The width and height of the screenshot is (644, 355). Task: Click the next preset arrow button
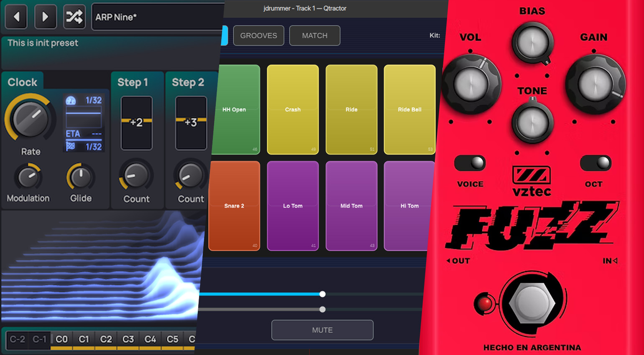click(x=45, y=17)
